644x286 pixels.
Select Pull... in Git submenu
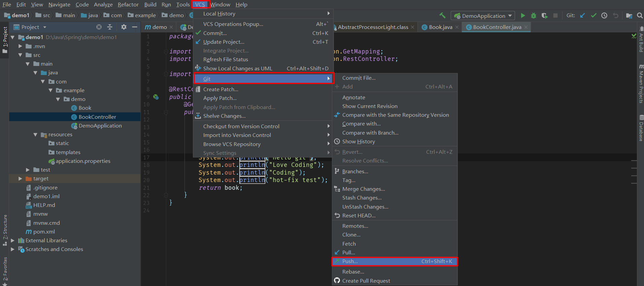pyautogui.click(x=395, y=252)
